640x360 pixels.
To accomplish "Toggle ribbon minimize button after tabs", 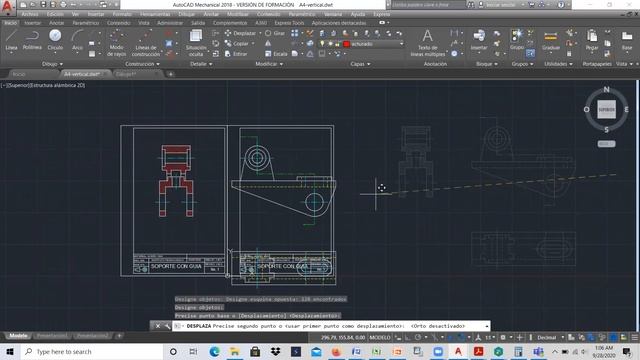I will coord(382,23).
